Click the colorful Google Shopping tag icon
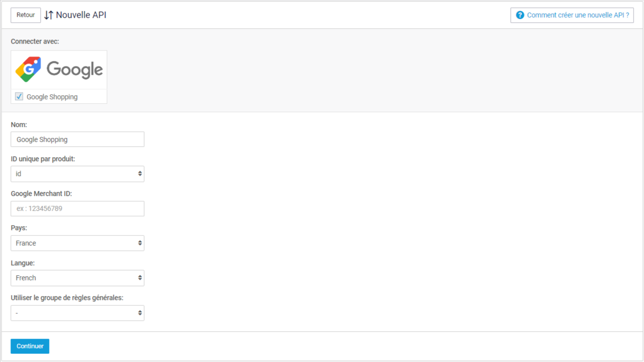This screenshot has width=644, height=362. (28, 69)
